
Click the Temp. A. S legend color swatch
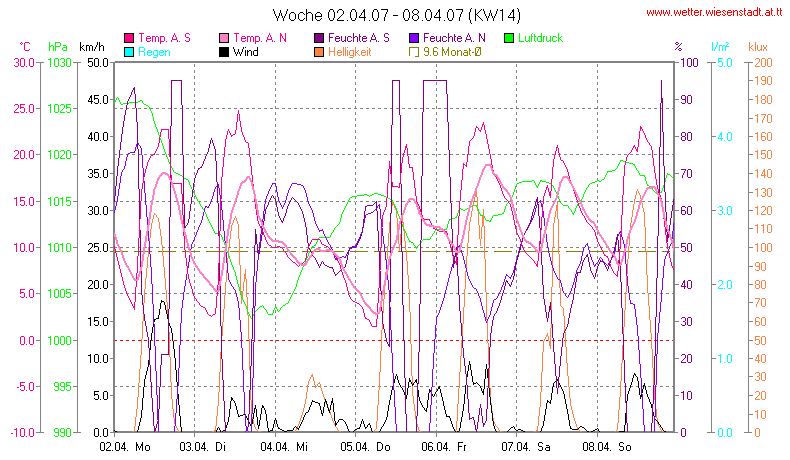point(129,38)
